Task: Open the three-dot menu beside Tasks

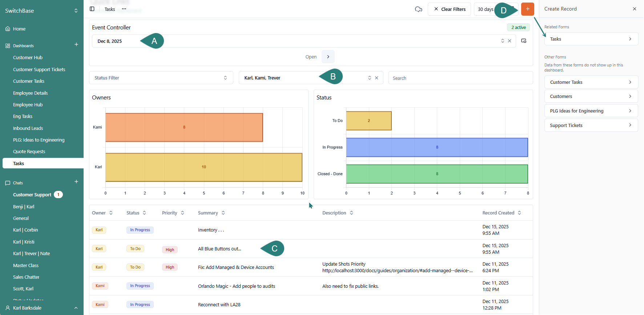Action: click(124, 9)
